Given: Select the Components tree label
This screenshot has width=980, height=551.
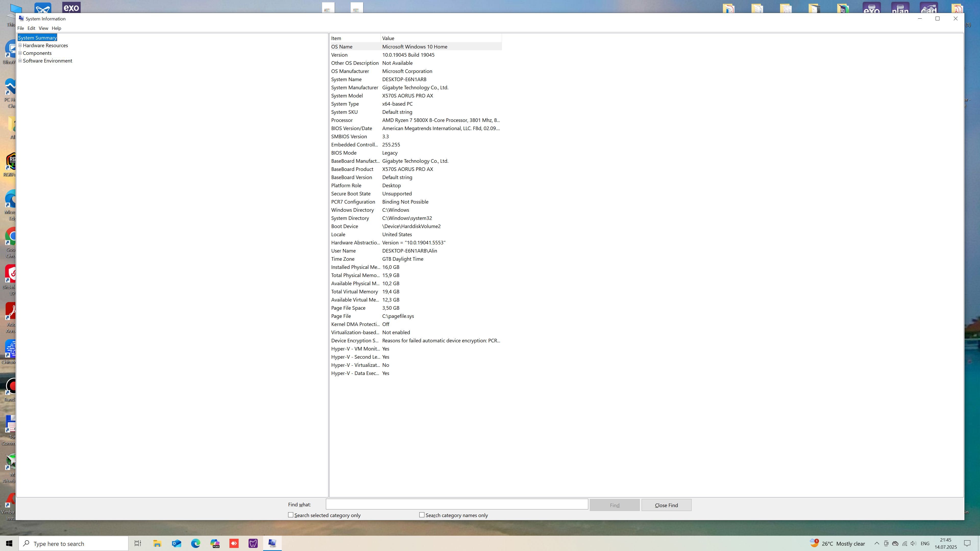Looking at the screenshot, I should (37, 53).
